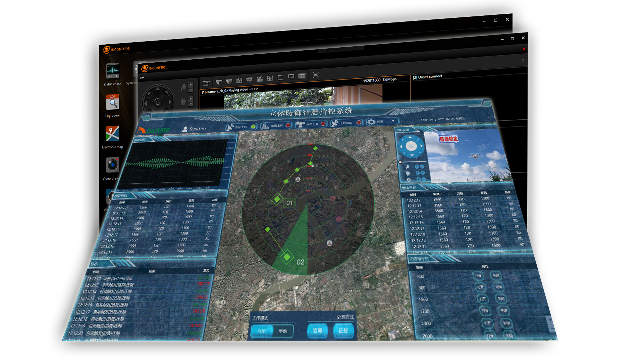Activate the EPTZ icon in the video toolbar
Image resolution: width=644 pixels, height=362 pixels.
[x=302, y=76]
